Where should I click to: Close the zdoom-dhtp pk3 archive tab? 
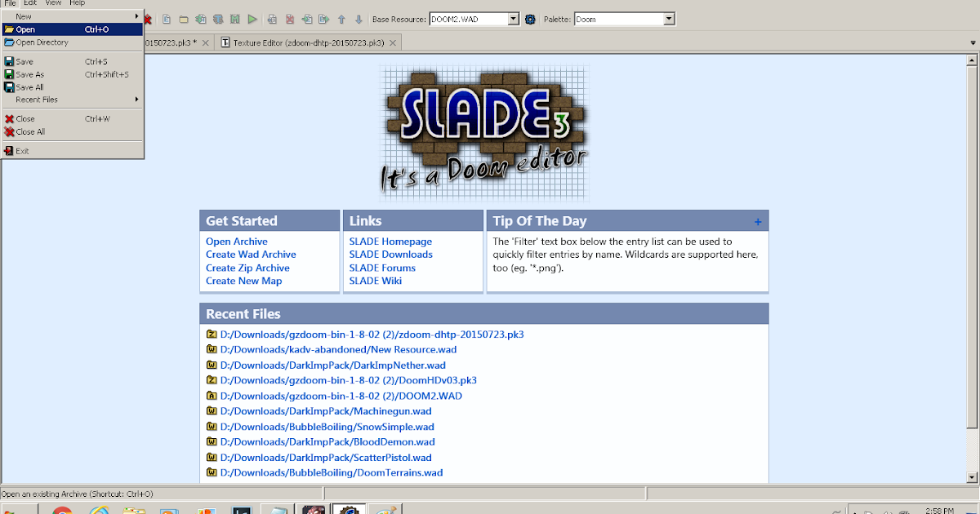coord(206,42)
